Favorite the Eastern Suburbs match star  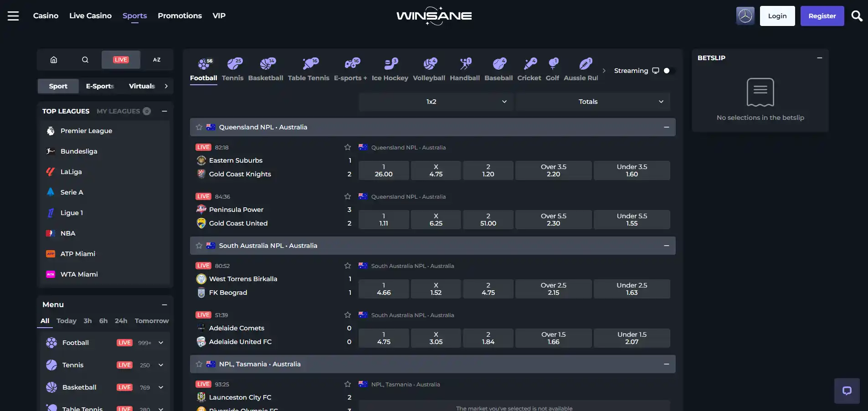(348, 147)
